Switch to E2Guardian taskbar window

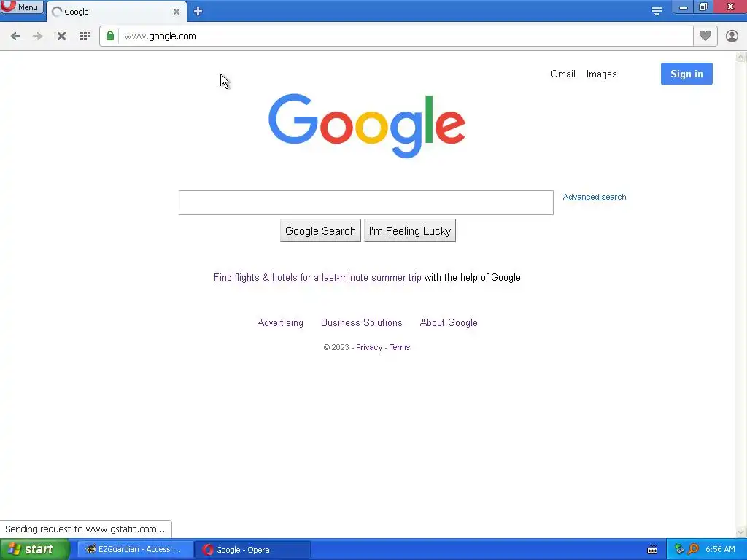pyautogui.click(x=135, y=550)
